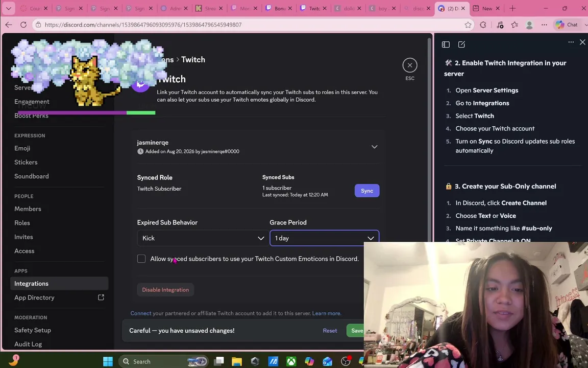Close the Twitch settings with ESC button
This screenshot has width=588, height=368.
409,65
